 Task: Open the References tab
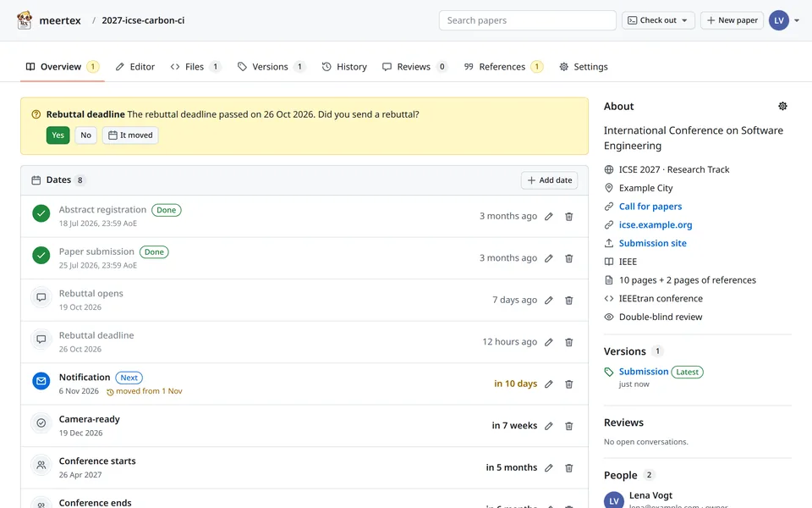point(503,67)
